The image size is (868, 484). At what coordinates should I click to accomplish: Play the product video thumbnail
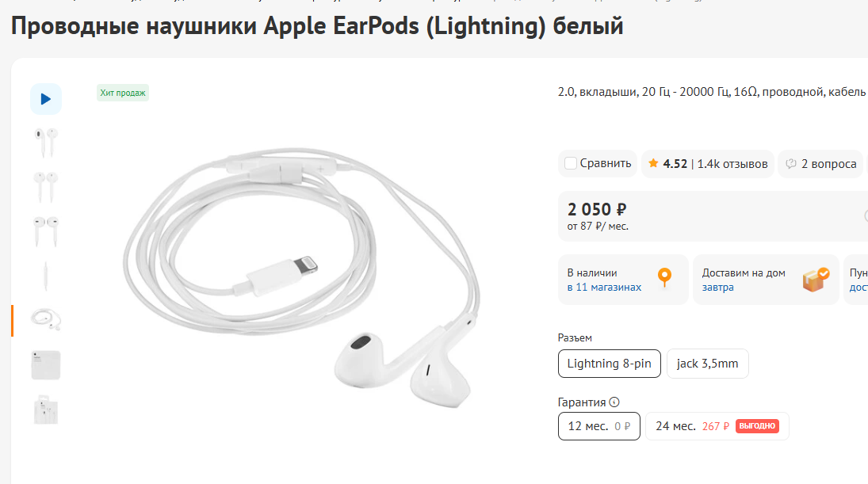point(46,99)
